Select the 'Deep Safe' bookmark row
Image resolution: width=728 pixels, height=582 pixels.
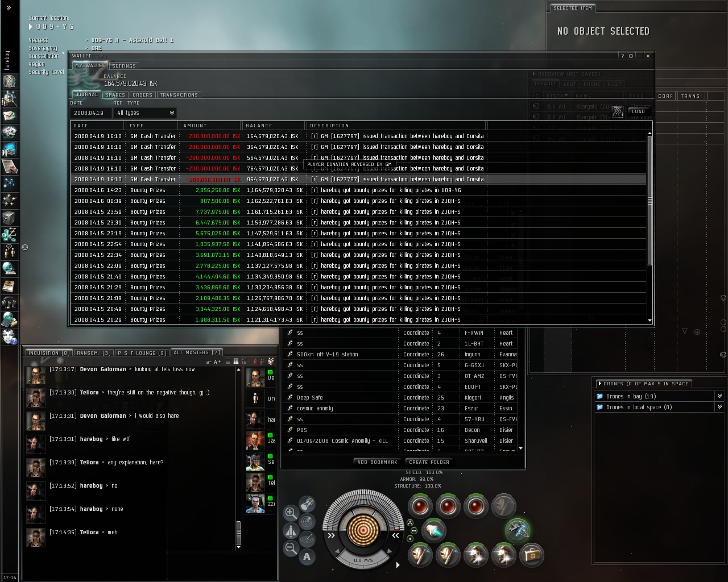(402, 397)
